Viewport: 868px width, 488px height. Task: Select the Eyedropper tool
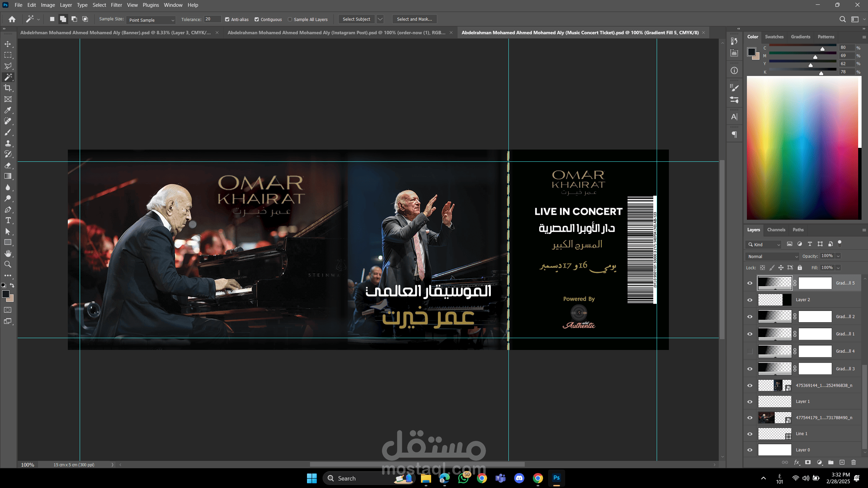(8, 110)
